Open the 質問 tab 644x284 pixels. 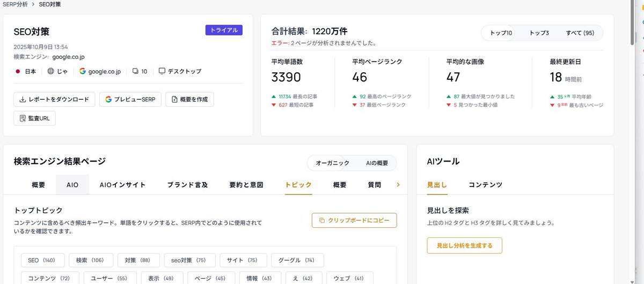pyautogui.click(x=375, y=184)
